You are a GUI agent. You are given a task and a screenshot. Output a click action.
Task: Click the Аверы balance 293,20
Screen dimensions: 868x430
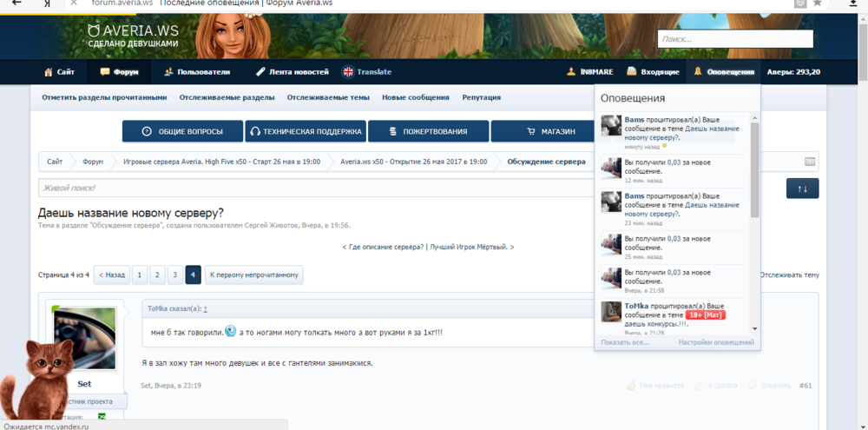tap(794, 72)
